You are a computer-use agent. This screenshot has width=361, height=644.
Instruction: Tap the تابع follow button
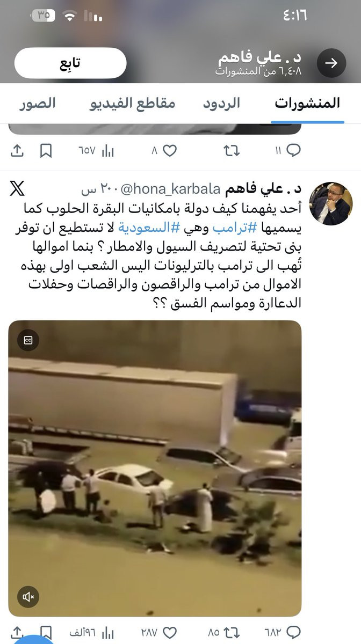pos(70,63)
